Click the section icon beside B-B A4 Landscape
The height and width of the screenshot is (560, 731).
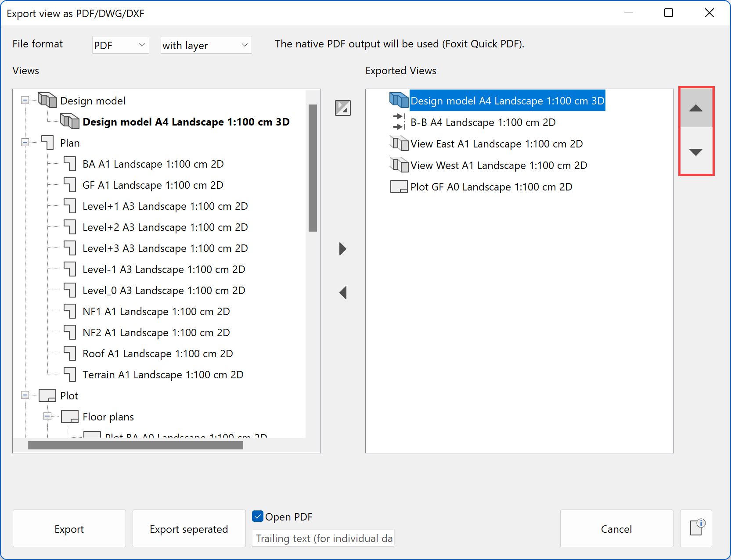pos(399,122)
